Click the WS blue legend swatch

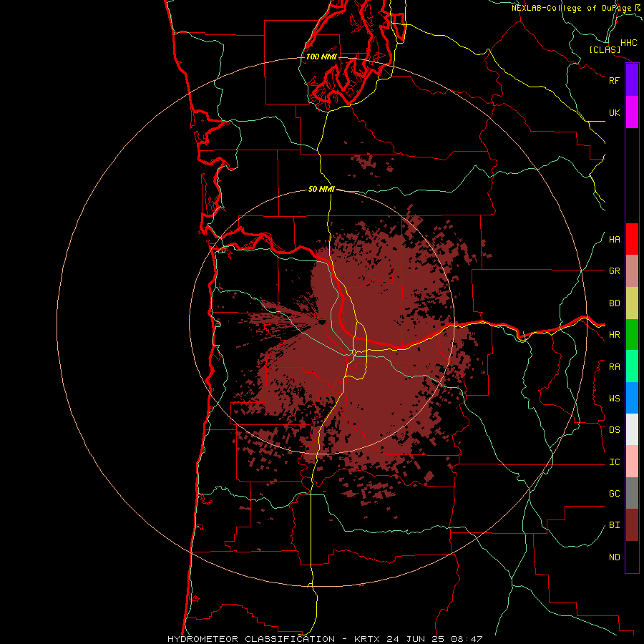(x=632, y=398)
